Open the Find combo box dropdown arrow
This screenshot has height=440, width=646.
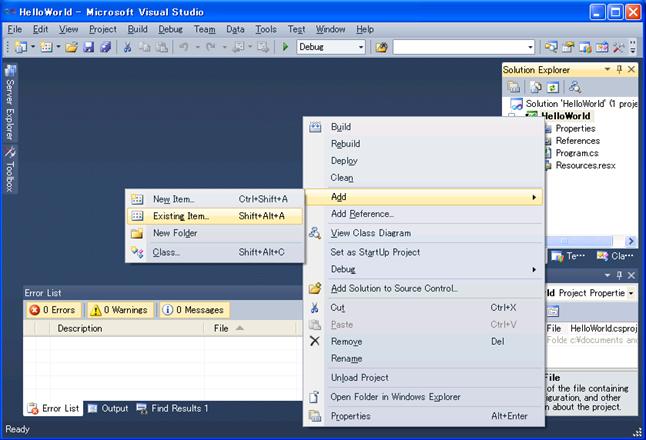pos(530,47)
